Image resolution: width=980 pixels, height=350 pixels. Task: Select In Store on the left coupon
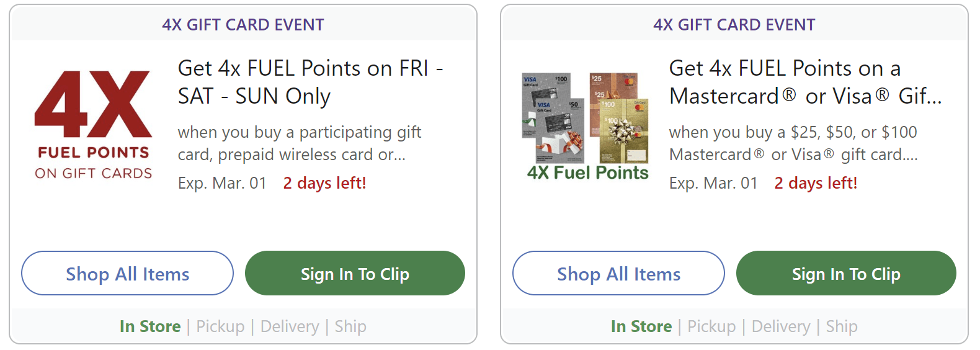point(150,326)
